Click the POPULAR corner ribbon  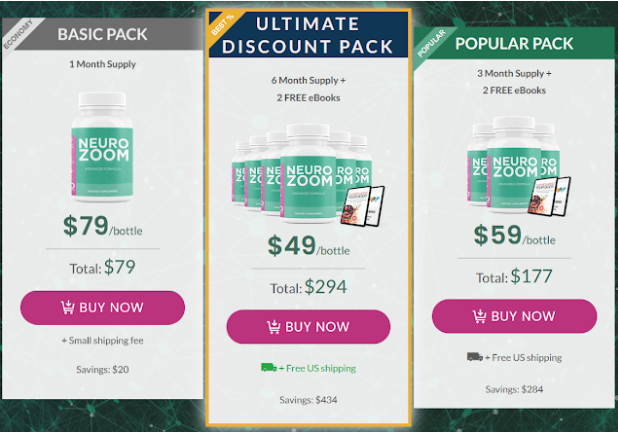click(x=431, y=43)
